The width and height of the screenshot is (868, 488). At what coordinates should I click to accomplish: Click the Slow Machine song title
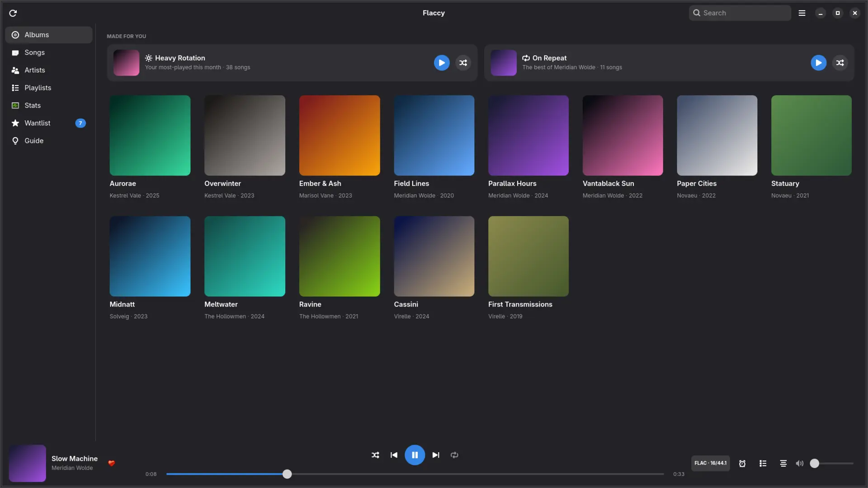click(x=75, y=459)
